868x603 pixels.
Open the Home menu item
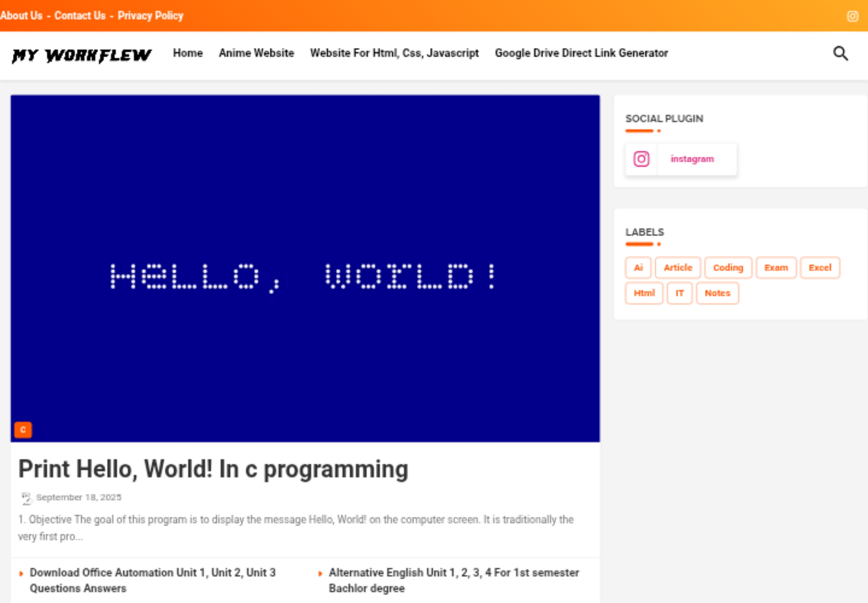(188, 53)
